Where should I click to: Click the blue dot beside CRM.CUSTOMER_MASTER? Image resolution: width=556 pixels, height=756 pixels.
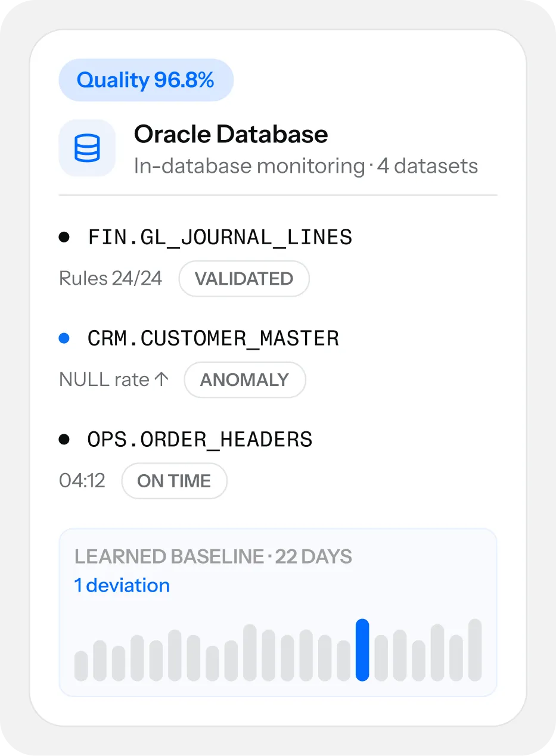coord(64,339)
